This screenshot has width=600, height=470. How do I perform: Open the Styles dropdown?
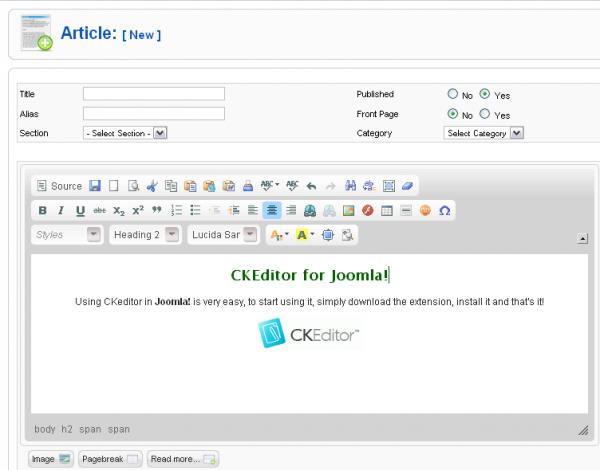[67, 235]
